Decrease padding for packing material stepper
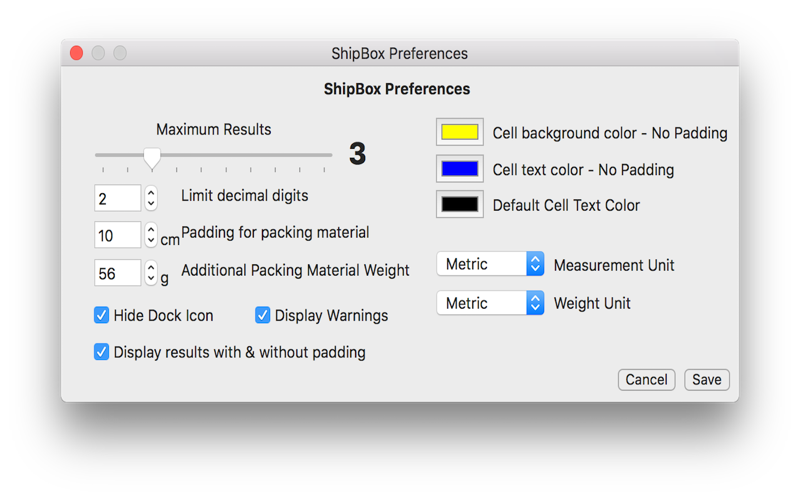Image resolution: width=800 pixels, height=500 pixels. [151, 241]
